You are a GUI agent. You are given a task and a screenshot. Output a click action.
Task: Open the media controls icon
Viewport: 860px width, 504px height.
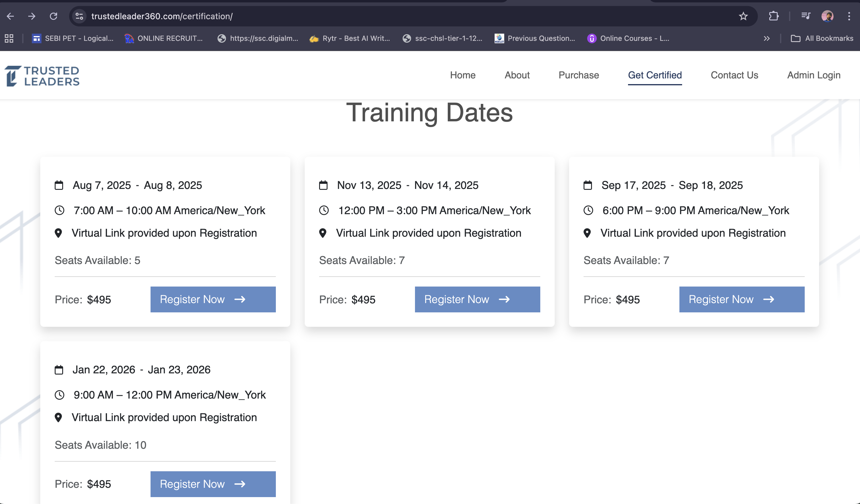806,16
